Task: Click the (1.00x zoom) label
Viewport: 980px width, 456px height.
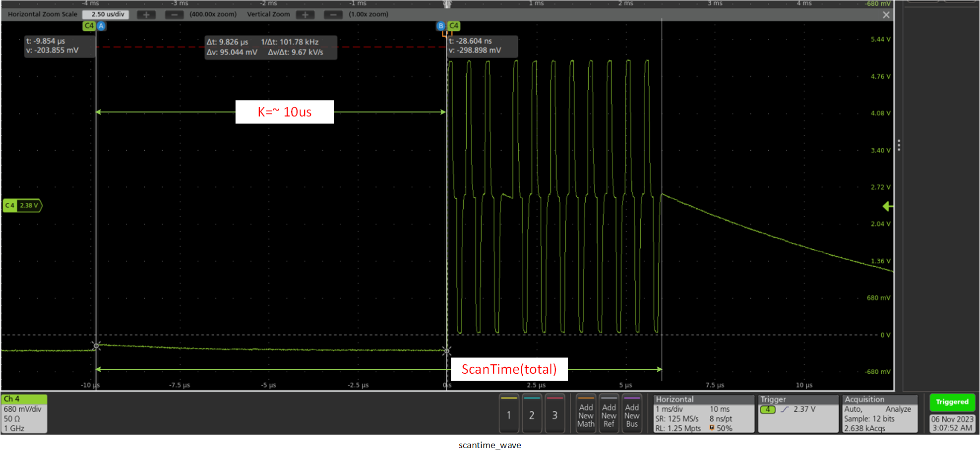Action: point(368,14)
